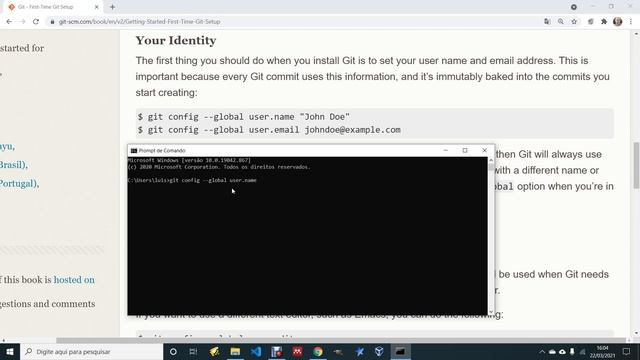The height and width of the screenshot is (360, 640).
Task: Open the Portugal translation link
Action: pyautogui.click(x=19, y=184)
